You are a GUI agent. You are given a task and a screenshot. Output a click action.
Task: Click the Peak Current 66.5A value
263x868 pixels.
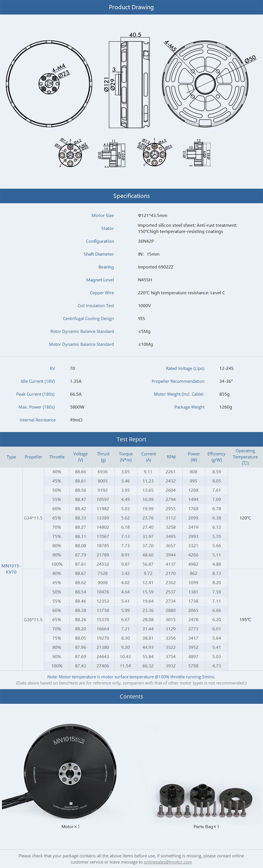[x=76, y=394]
